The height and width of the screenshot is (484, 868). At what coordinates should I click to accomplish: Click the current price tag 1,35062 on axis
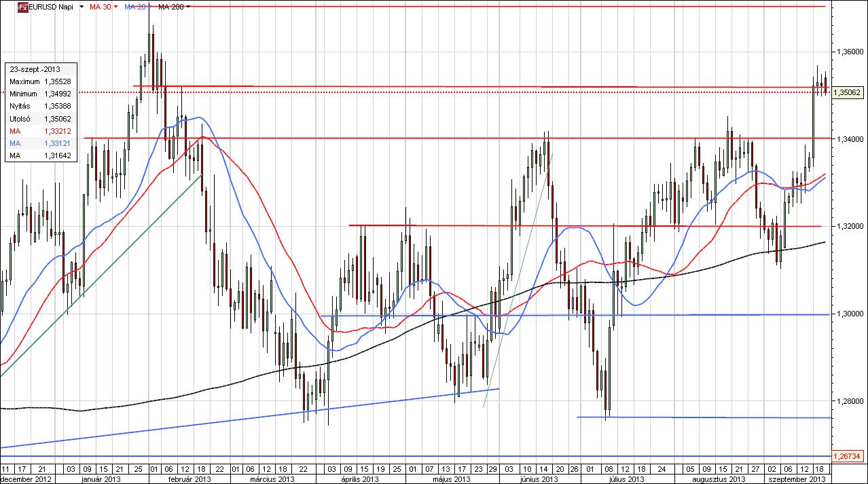tap(849, 92)
